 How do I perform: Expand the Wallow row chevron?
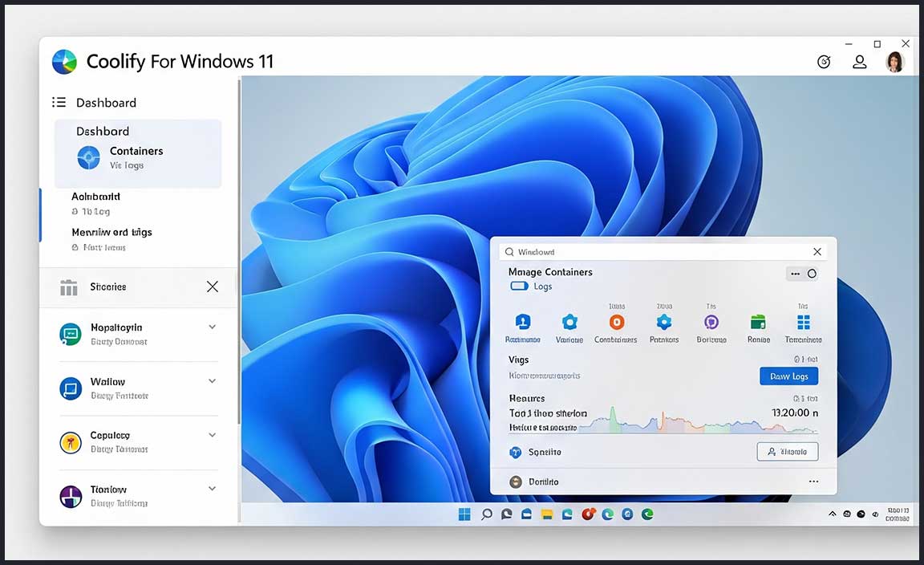tap(212, 381)
